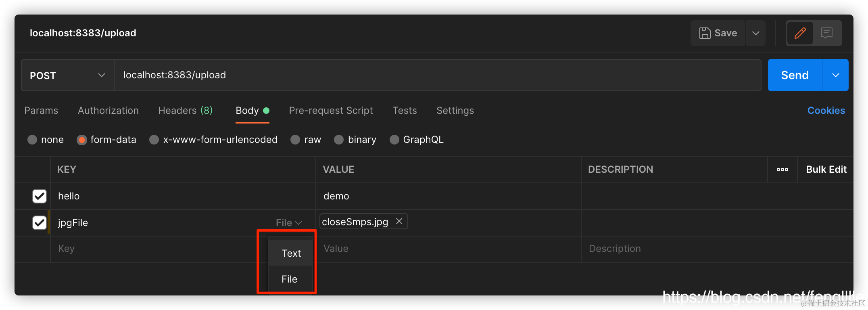Remove the closeSmps.jpg file with X
Image resolution: width=868 pixels, height=310 pixels.
click(399, 221)
